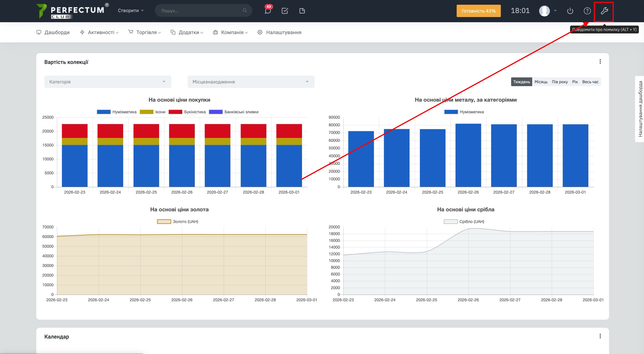The image size is (644, 354).
Task: Click the Ікони legend color swatch
Action: tap(147, 112)
